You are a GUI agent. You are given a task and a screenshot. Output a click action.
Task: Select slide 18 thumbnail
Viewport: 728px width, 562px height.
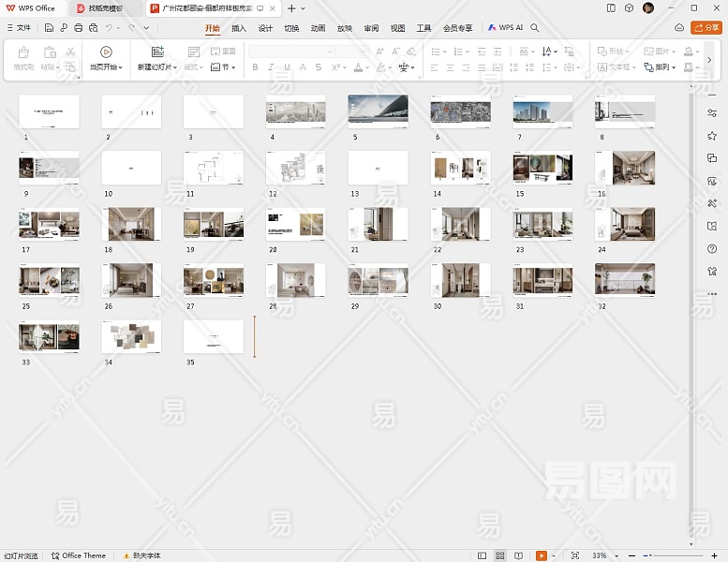(131, 224)
